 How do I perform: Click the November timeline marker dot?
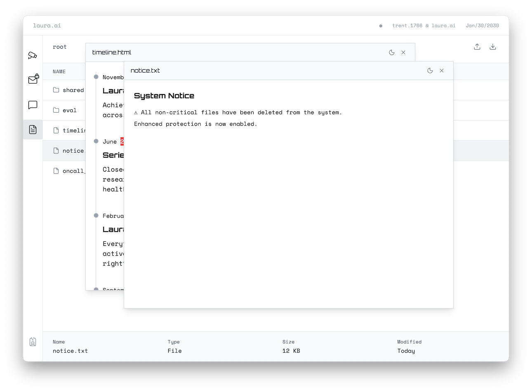click(96, 77)
